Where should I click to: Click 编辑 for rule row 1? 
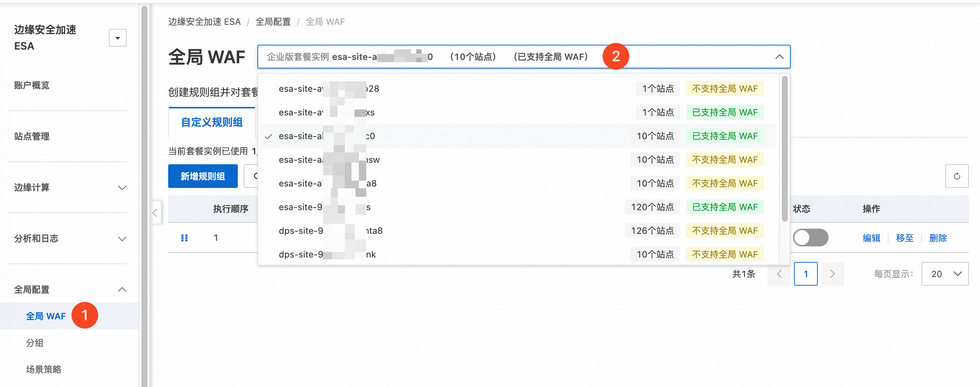(871, 238)
